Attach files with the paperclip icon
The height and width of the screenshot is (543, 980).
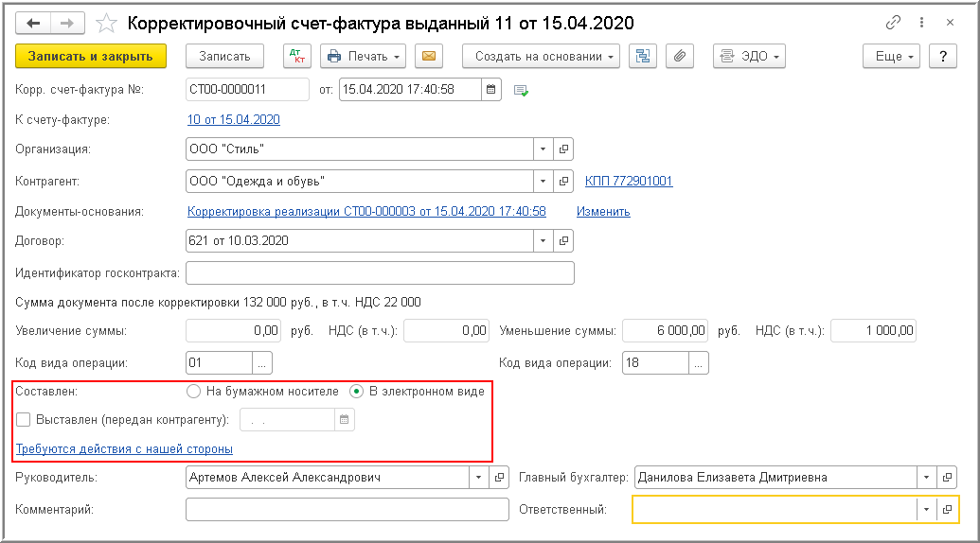680,56
